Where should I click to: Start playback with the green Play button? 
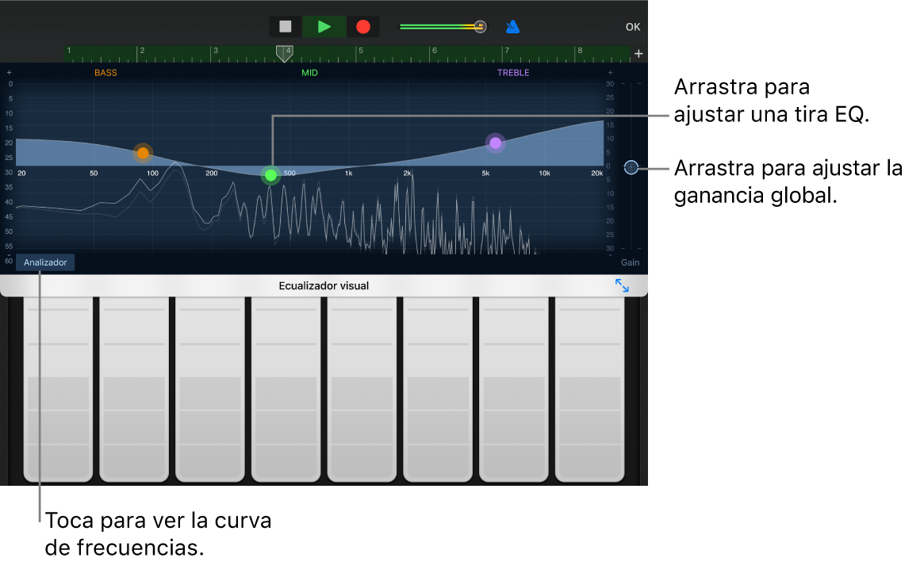(324, 27)
